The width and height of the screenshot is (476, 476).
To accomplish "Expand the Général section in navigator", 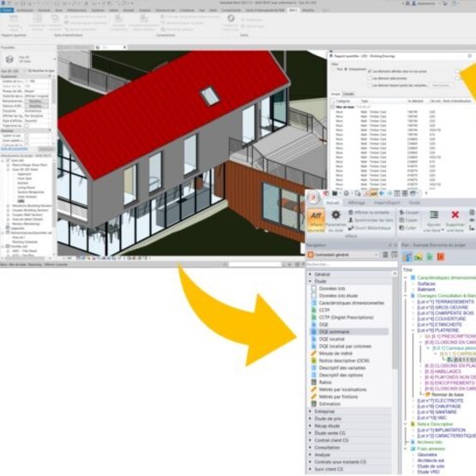I will point(310,274).
